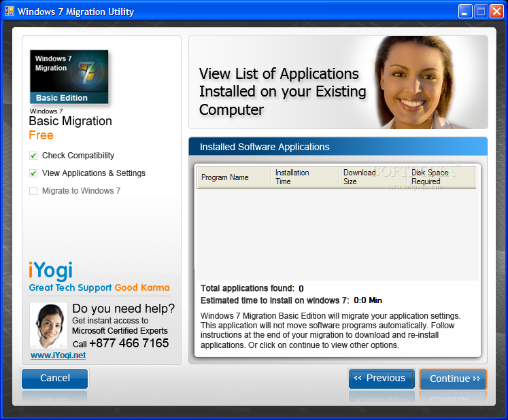Open the www.iYogi.net link
This screenshot has width=508, height=420.
click(x=58, y=355)
